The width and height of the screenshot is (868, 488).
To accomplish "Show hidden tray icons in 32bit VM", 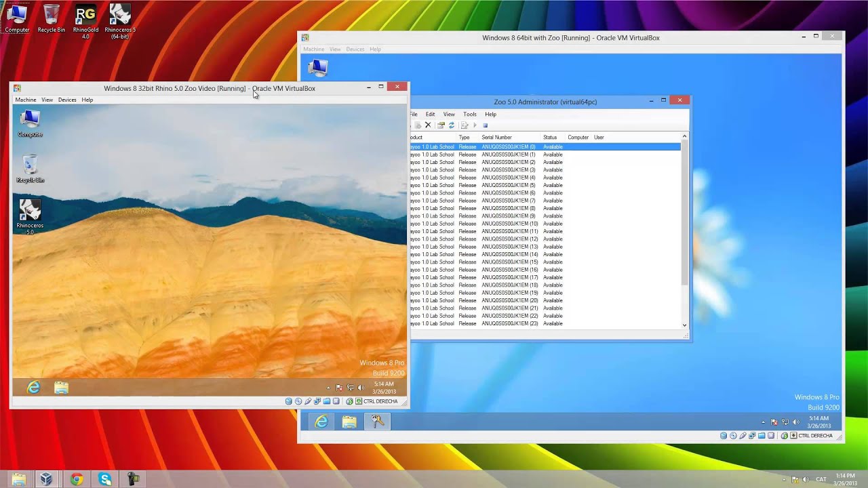I will [x=328, y=388].
